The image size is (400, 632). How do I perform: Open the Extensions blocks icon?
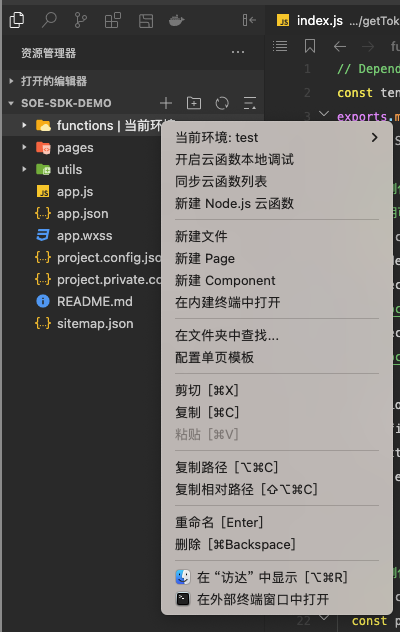pyautogui.click(x=112, y=20)
